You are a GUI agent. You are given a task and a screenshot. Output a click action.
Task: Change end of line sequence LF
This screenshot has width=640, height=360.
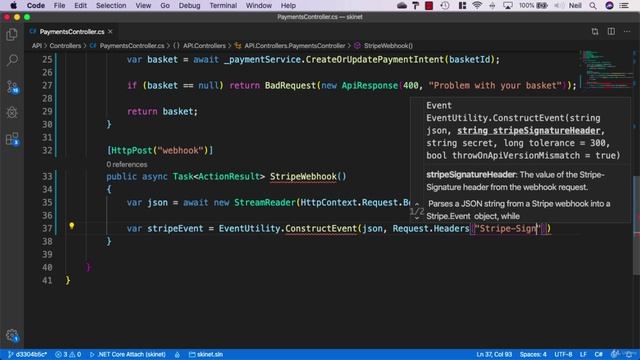pyautogui.click(x=583, y=354)
